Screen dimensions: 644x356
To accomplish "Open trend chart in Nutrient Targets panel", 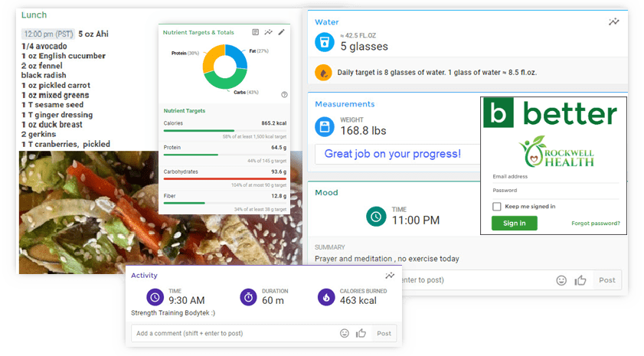I will 268,32.
